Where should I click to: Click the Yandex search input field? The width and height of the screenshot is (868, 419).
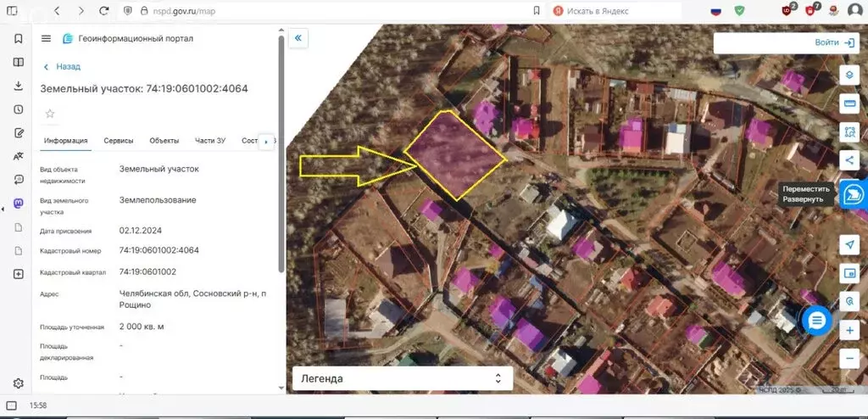(619, 11)
